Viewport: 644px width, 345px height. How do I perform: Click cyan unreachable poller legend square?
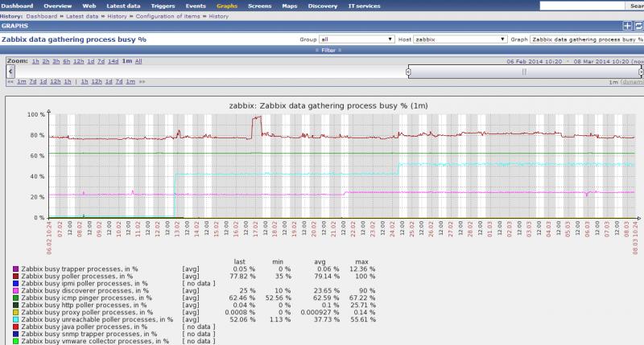pyautogui.click(x=16, y=320)
